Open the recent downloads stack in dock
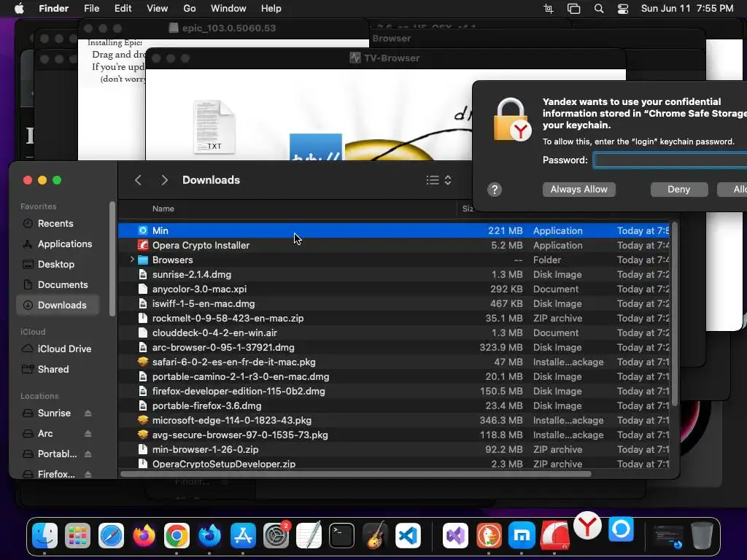This screenshot has width=747, height=560. (668, 536)
